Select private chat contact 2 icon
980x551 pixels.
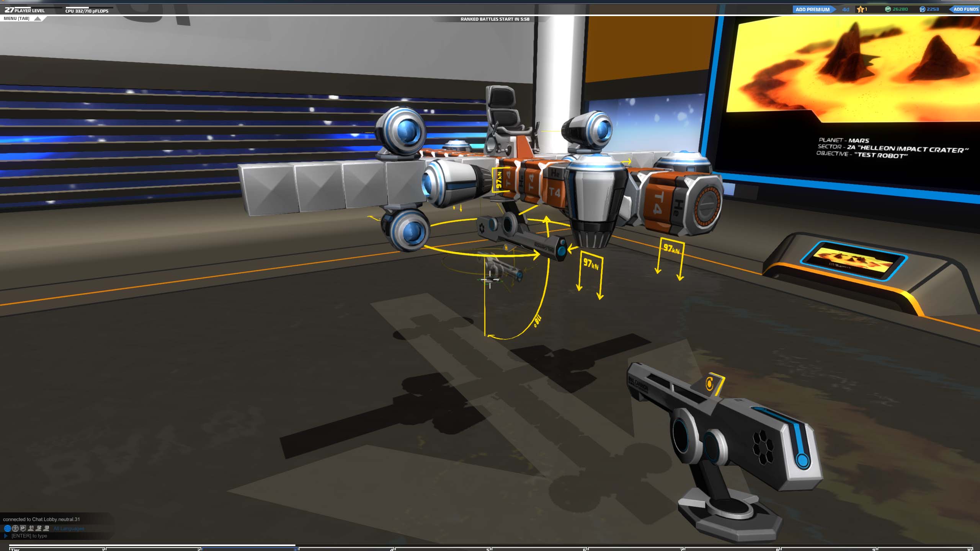39,528
